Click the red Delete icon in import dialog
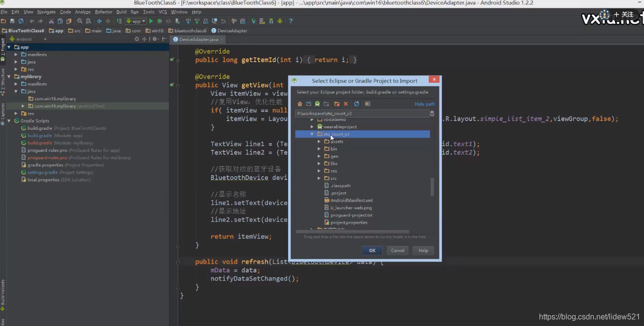The width and height of the screenshot is (644, 326). click(x=346, y=104)
